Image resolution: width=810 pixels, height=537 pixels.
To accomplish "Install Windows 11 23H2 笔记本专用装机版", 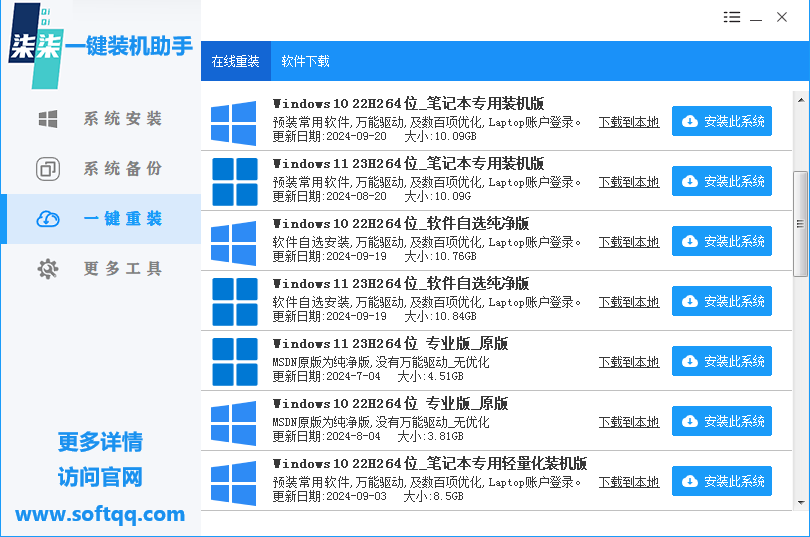I will [722, 181].
